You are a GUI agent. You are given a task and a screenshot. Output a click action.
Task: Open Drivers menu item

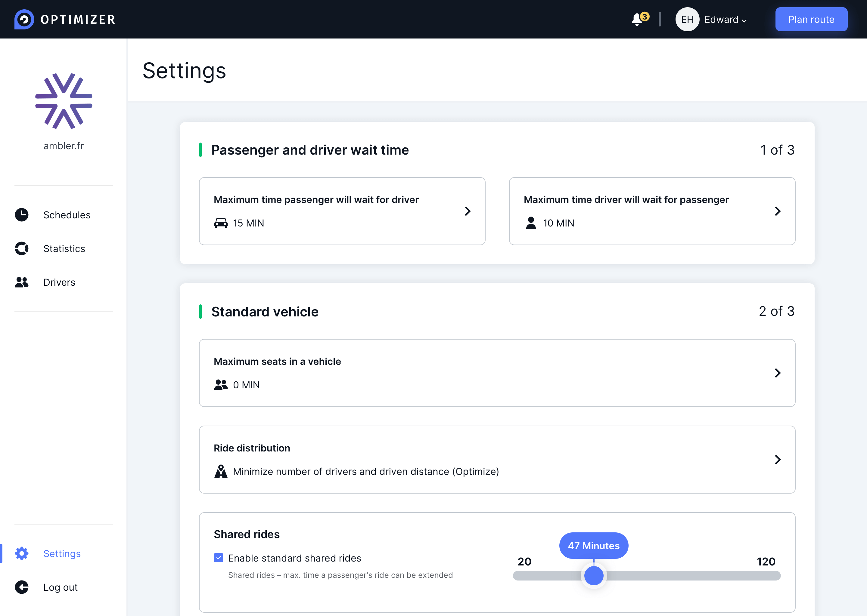[59, 282]
